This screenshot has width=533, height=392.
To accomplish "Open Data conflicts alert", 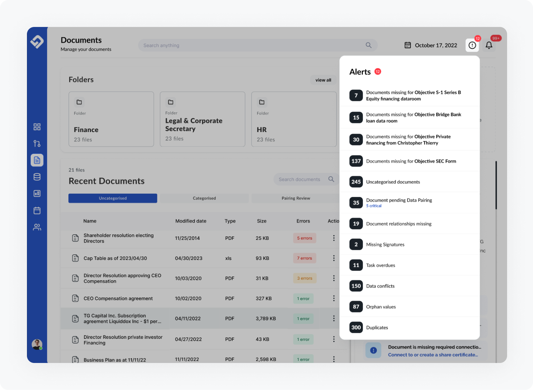I will 410,286.
